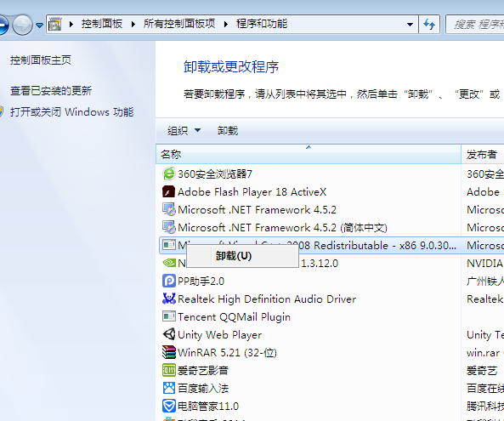Open 控制面板主页 link

coord(41,60)
